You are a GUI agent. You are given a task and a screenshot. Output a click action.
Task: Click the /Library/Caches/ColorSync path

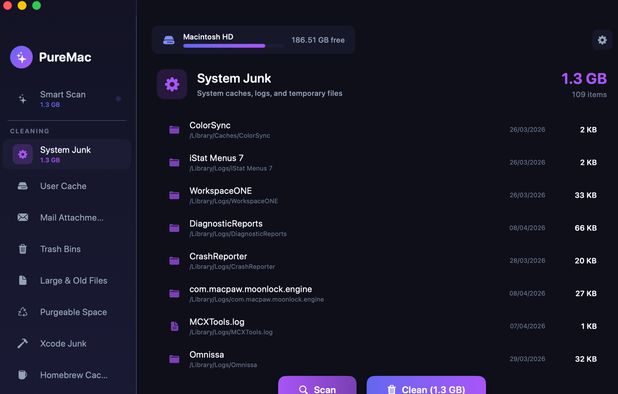pos(230,136)
